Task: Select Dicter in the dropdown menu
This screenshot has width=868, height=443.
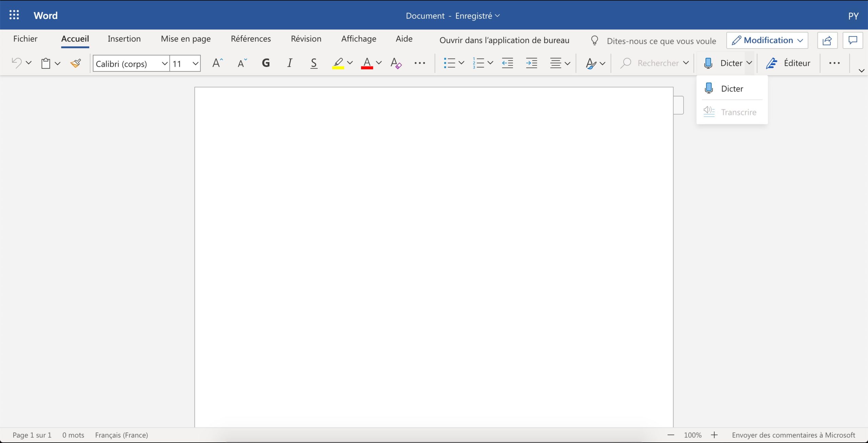Action: pyautogui.click(x=732, y=89)
